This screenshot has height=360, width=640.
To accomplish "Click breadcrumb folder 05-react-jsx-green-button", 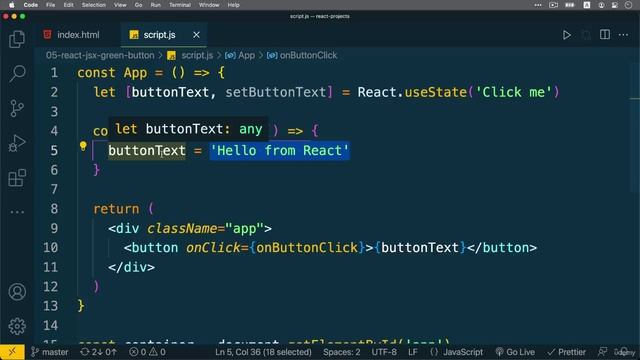I will click(x=100, y=56).
